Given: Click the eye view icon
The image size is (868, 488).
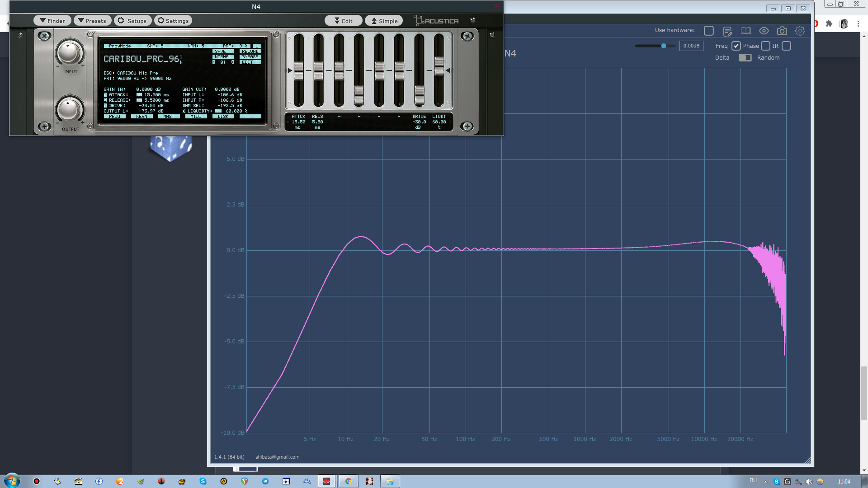Looking at the screenshot, I should [764, 31].
